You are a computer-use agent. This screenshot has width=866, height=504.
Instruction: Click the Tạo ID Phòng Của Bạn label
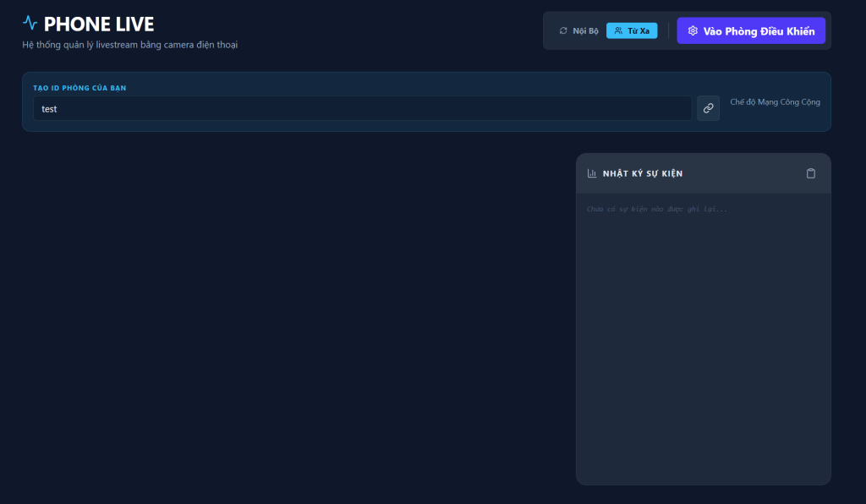79,88
